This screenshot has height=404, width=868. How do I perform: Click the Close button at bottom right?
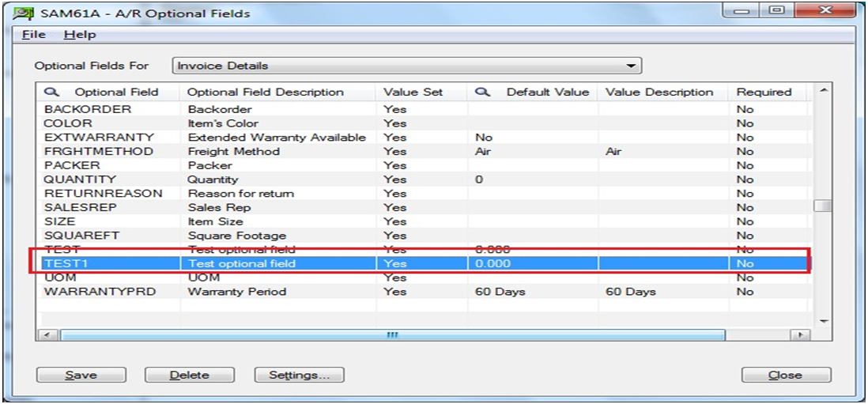[x=786, y=375]
